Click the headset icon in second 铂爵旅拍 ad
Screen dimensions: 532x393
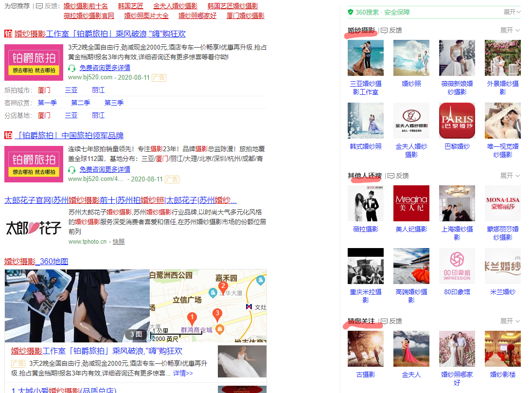pyautogui.click(x=71, y=169)
